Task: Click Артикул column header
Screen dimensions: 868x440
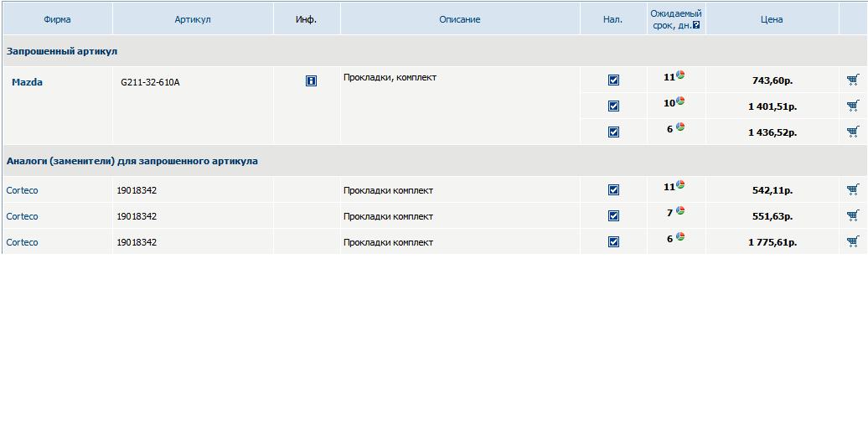Action: click(193, 19)
